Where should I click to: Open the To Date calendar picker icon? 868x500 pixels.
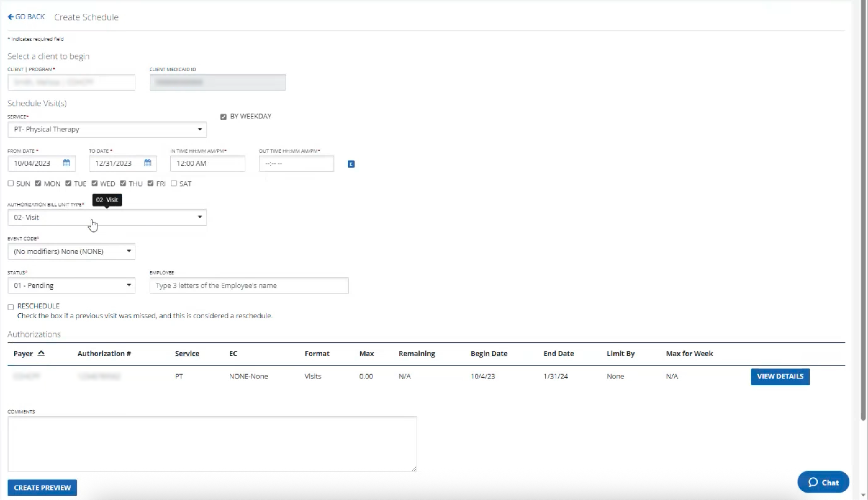coord(147,163)
